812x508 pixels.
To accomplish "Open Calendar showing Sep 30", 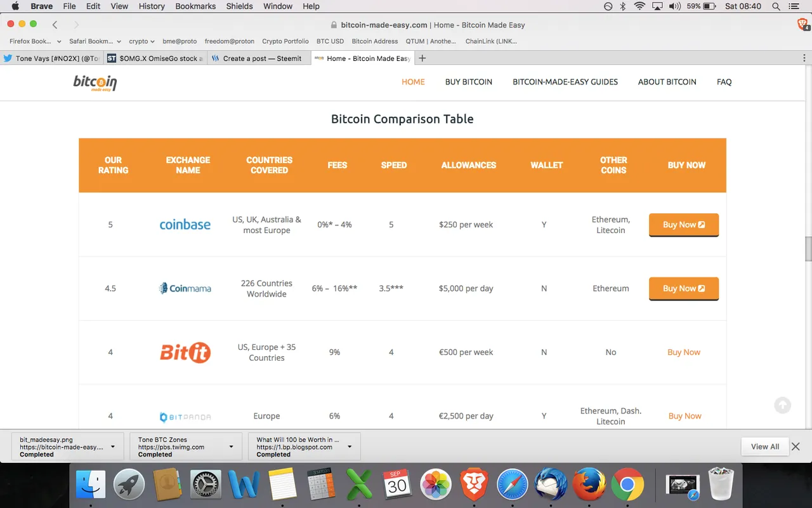I will 397,485.
